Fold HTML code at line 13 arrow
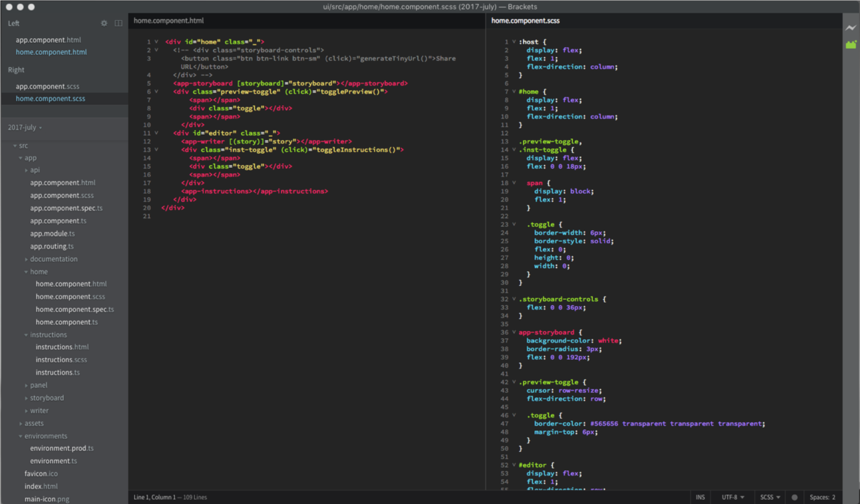860x504 pixels. (x=156, y=150)
